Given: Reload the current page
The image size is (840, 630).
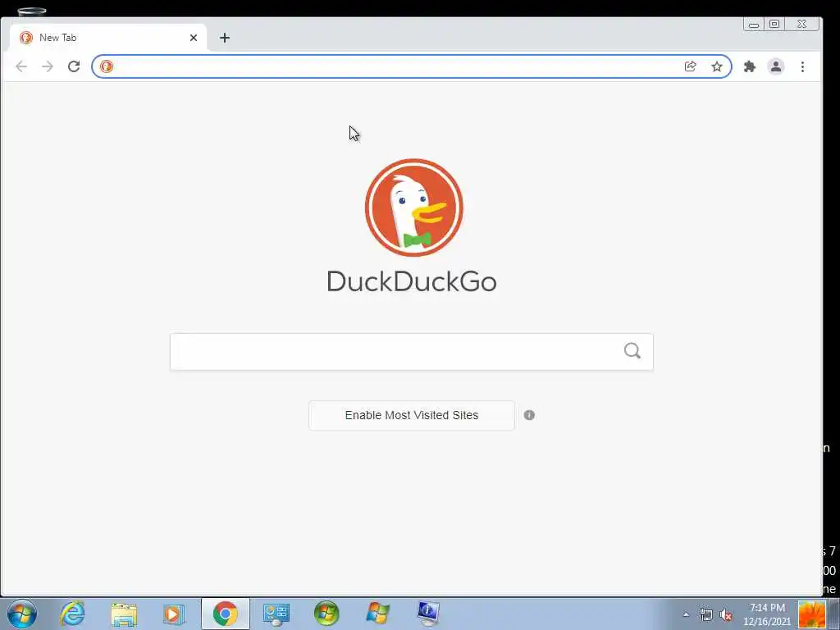Looking at the screenshot, I should [x=74, y=66].
